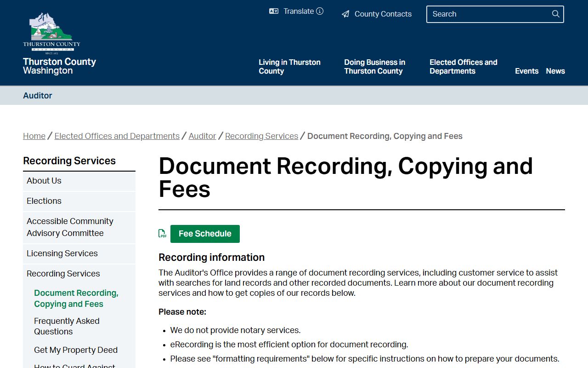Click Thurston County Washington site title
588x368 pixels.
pyautogui.click(x=59, y=66)
